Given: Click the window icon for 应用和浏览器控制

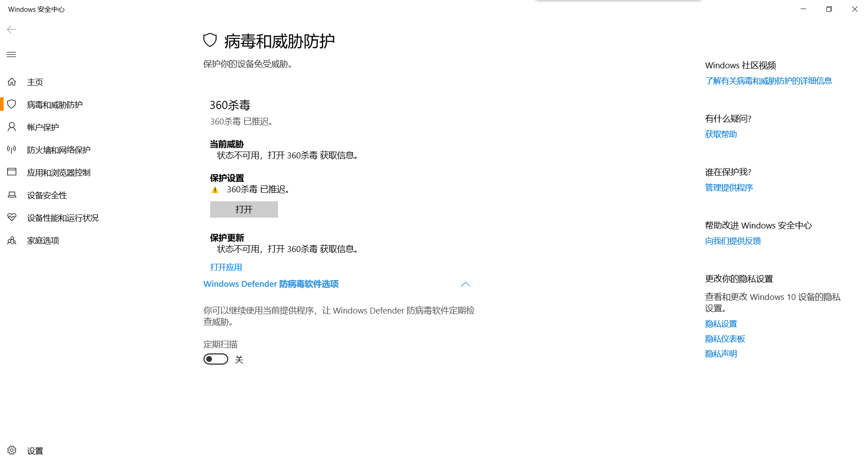Looking at the screenshot, I should click(12, 172).
